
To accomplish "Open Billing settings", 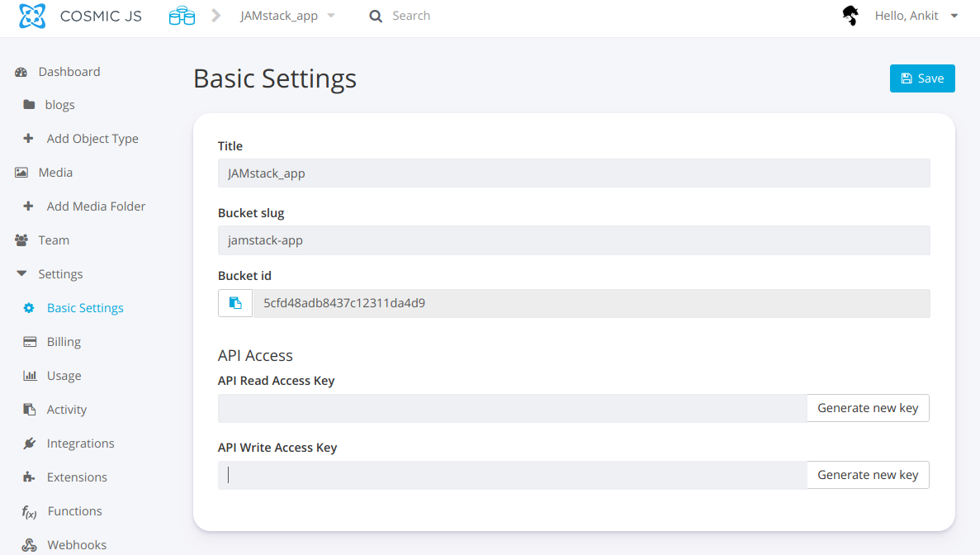I will coord(64,342).
